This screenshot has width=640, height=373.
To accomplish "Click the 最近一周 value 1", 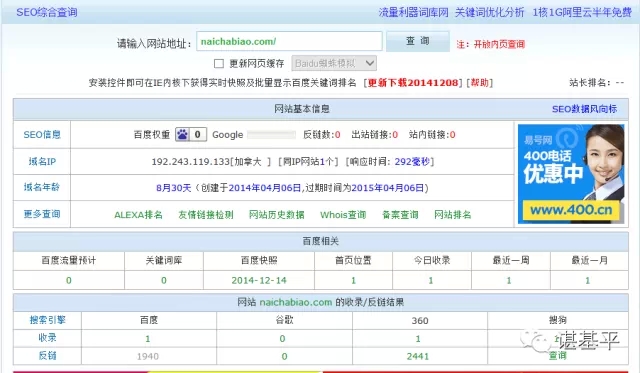I will coord(509,280).
